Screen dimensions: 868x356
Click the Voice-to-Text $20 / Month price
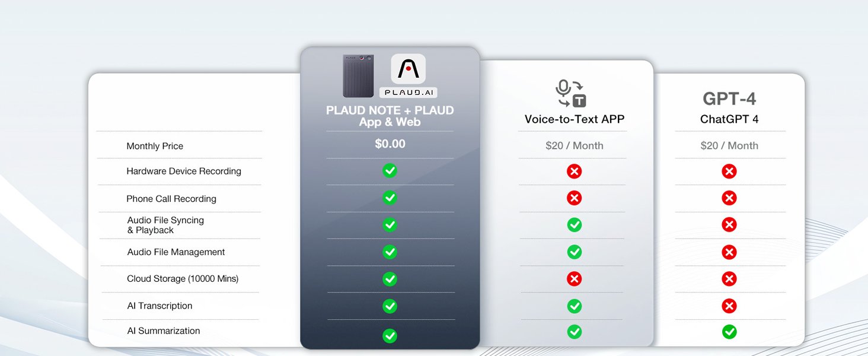click(x=574, y=146)
